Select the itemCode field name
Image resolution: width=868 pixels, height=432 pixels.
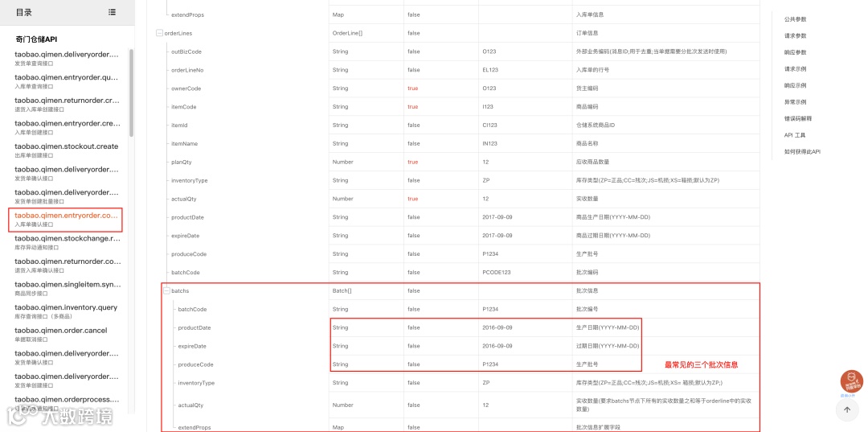click(x=184, y=106)
